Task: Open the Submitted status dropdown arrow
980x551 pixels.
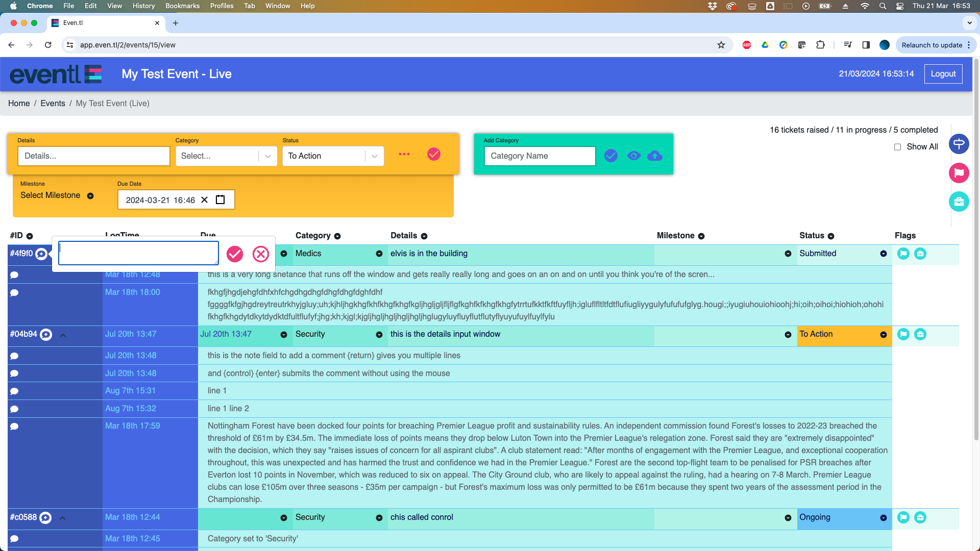Action: [x=884, y=254]
